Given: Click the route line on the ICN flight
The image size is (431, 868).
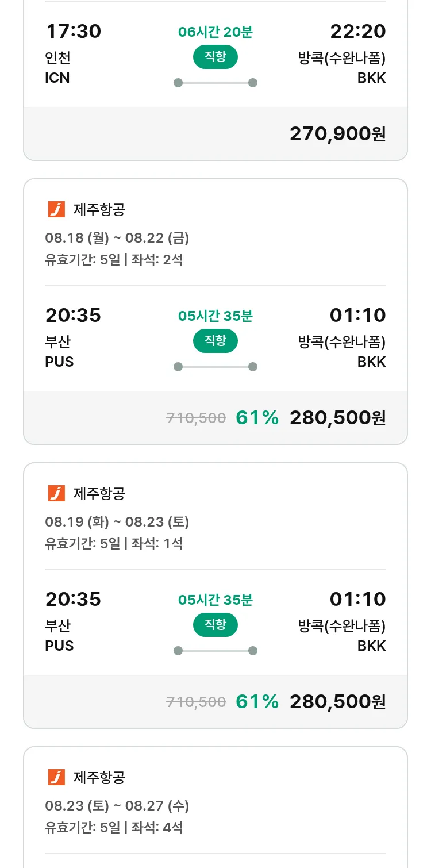Looking at the screenshot, I should [215, 83].
